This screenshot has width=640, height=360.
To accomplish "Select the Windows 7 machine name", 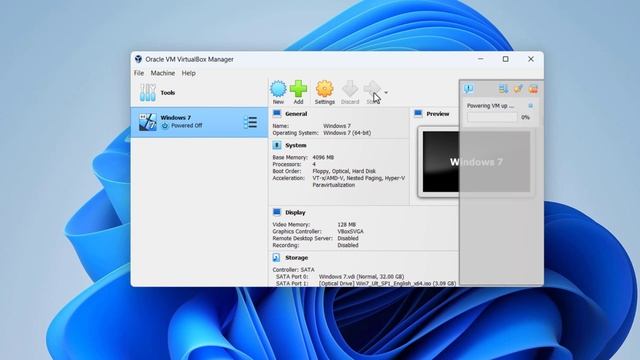I will pos(176,118).
